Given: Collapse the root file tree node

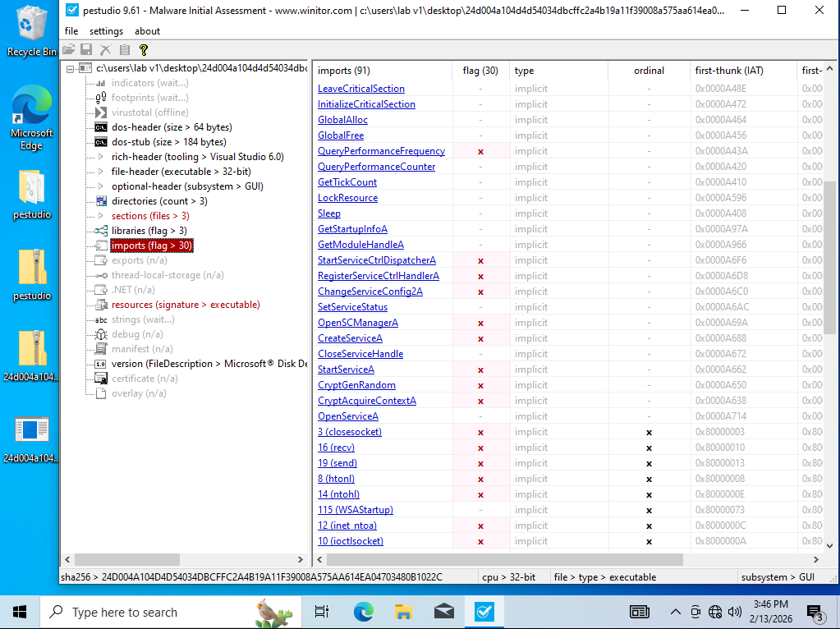Looking at the screenshot, I should pyautogui.click(x=70, y=69).
